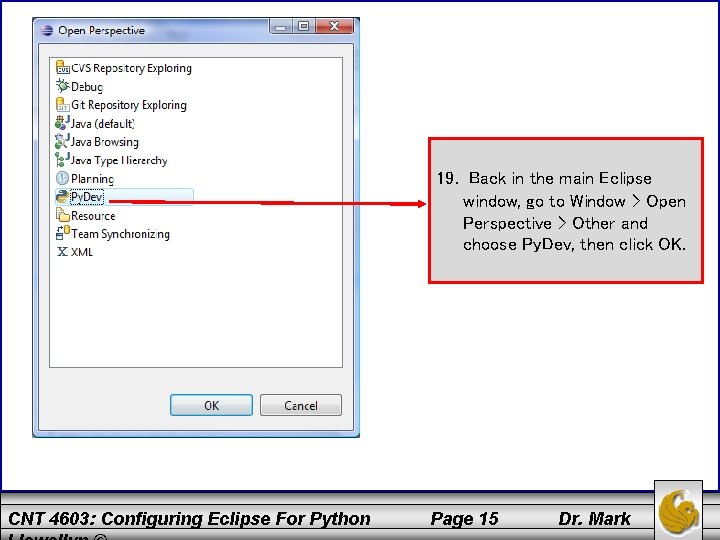The width and height of the screenshot is (720, 540).
Task: Select CVS Repository Exploring text
Action: click(x=131, y=68)
